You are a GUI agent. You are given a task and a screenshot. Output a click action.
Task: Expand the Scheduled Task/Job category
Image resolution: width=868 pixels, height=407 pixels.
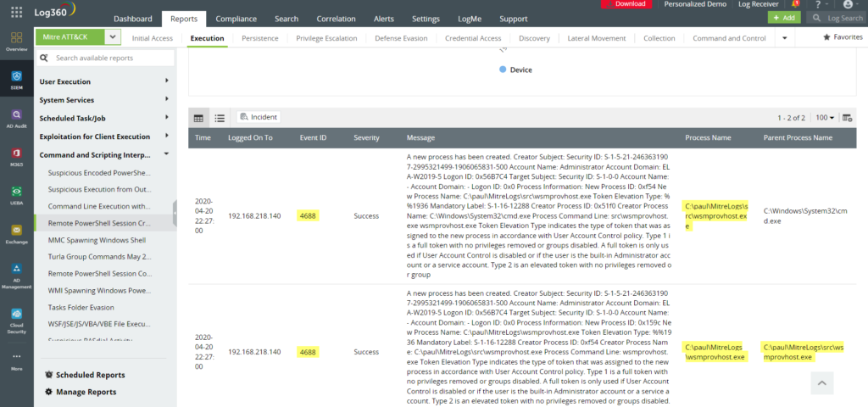(105, 119)
